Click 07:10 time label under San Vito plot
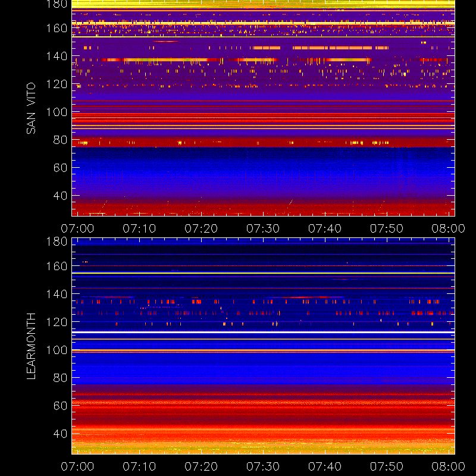476x476 pixels. (139, 228)
